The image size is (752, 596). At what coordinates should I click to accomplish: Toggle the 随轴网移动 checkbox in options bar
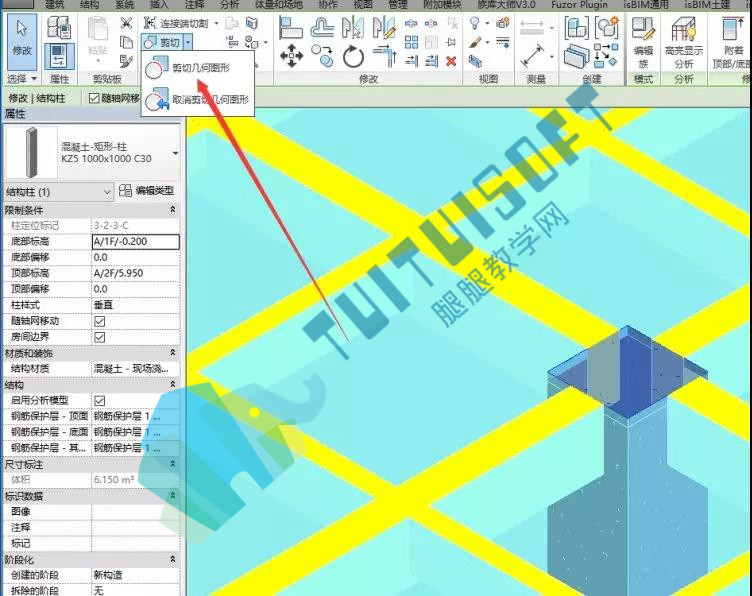(94, 98)
